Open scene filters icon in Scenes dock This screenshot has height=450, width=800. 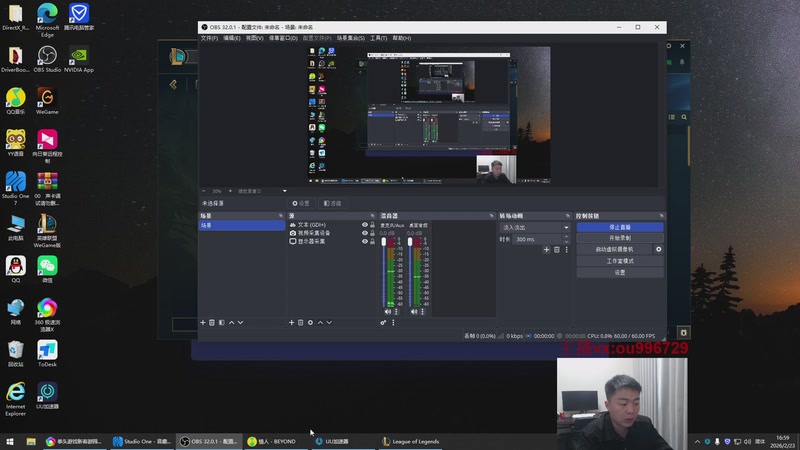click(221, 322)
